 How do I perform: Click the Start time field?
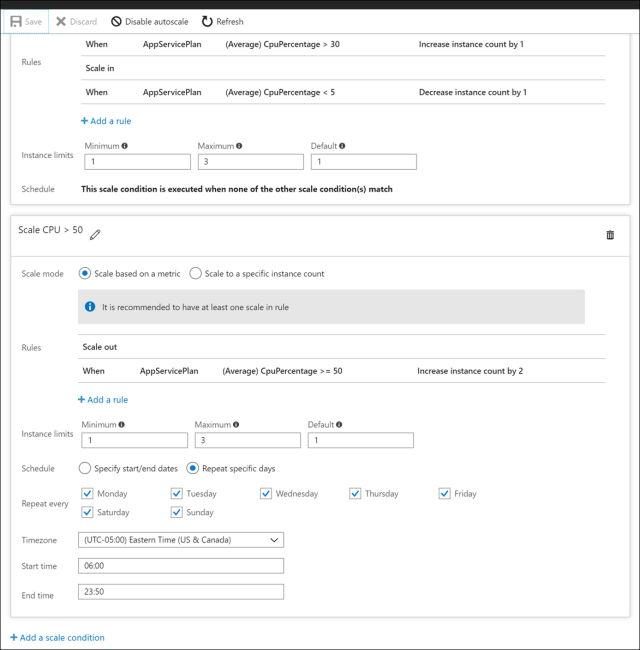point(181,566)
